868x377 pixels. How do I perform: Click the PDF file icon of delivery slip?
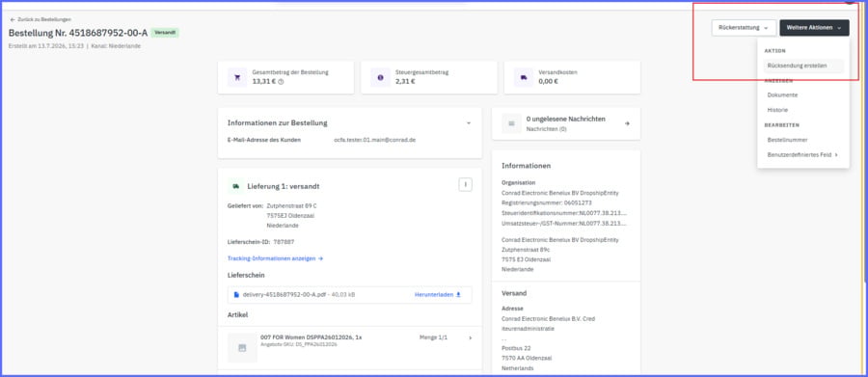[236, 294]
